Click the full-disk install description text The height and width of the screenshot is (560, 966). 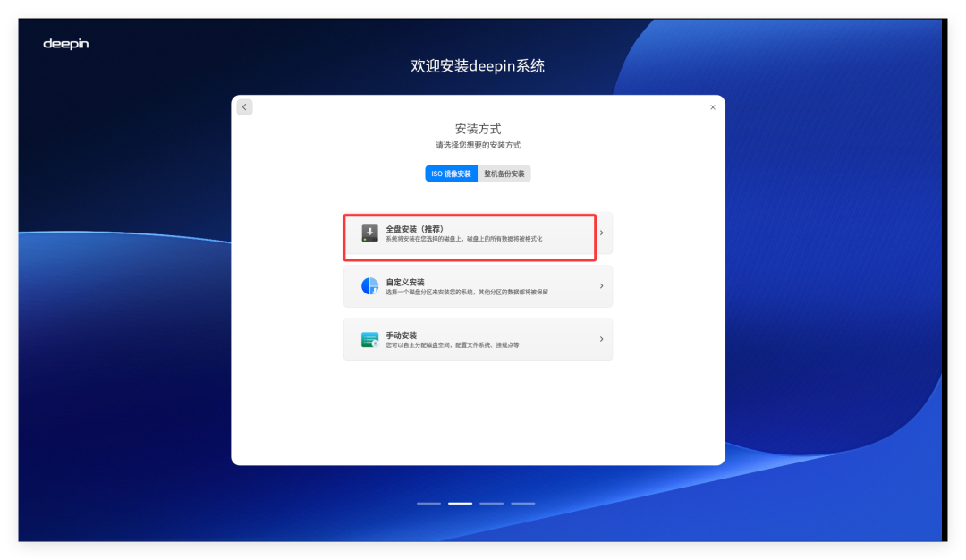click(464, 239)
